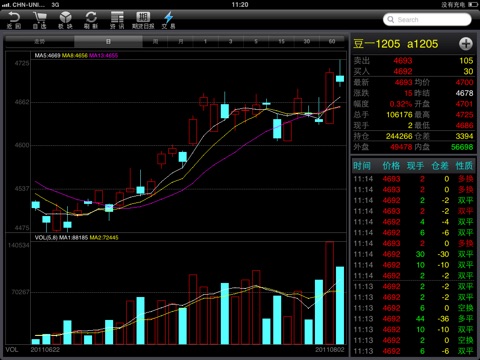
Task: Switch to the trend (走势) tab
Action: [40, 41]
